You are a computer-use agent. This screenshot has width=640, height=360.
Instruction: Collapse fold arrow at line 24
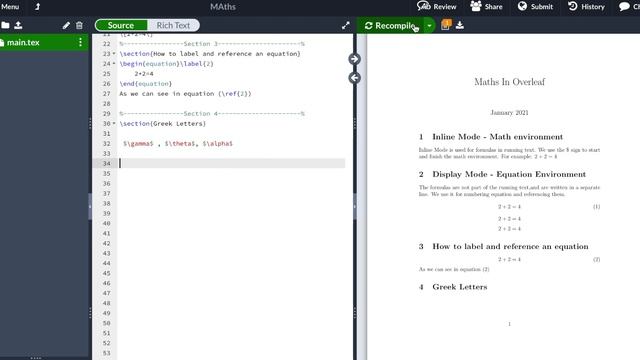pos(114,64)
